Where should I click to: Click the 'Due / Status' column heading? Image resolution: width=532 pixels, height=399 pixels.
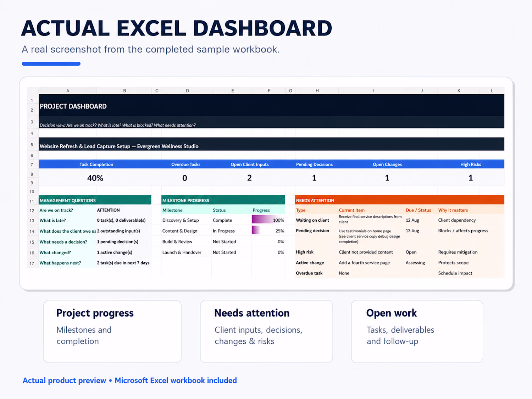(419, 210)
